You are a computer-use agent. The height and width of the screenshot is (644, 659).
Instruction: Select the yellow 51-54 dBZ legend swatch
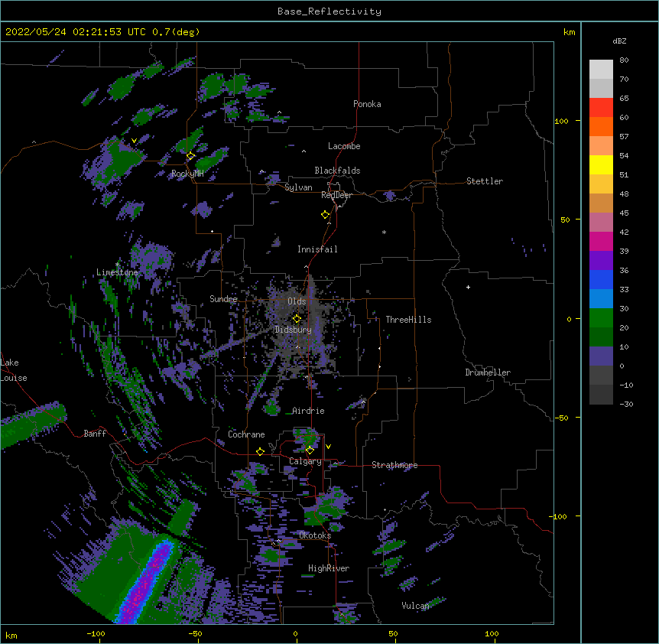coord(601,164)
